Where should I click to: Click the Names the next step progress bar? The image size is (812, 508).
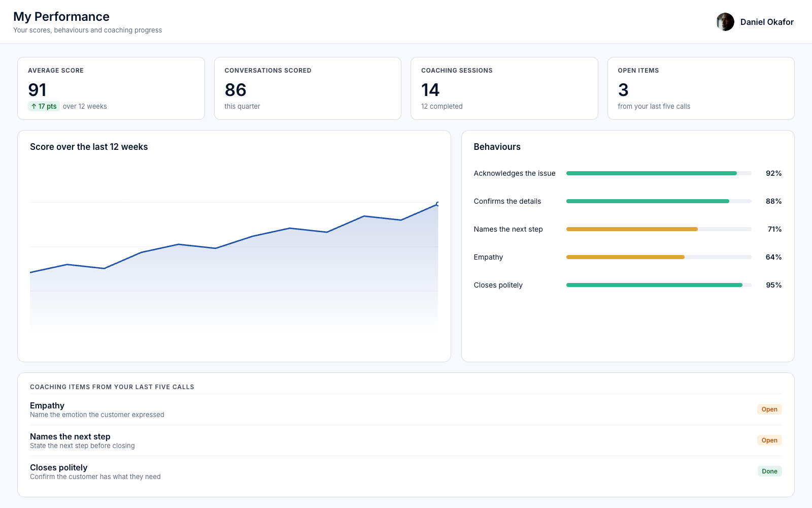(x=659, y=229)
